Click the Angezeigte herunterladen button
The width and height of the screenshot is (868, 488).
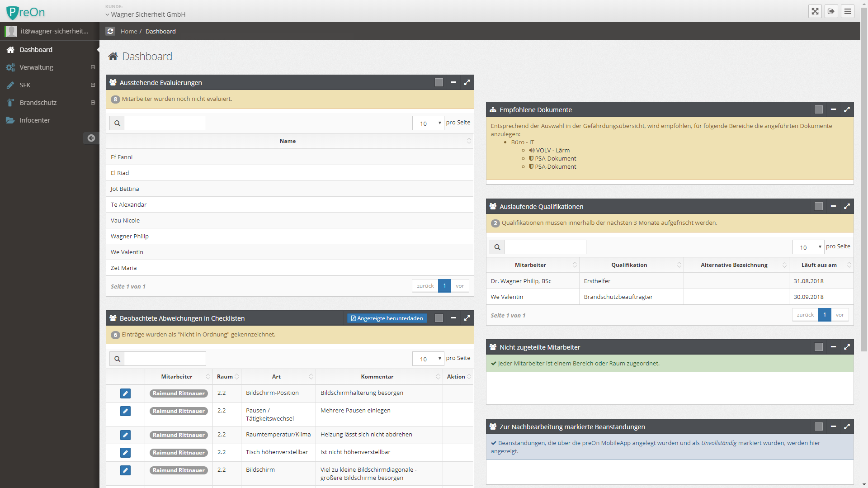[x=387, y=318]
